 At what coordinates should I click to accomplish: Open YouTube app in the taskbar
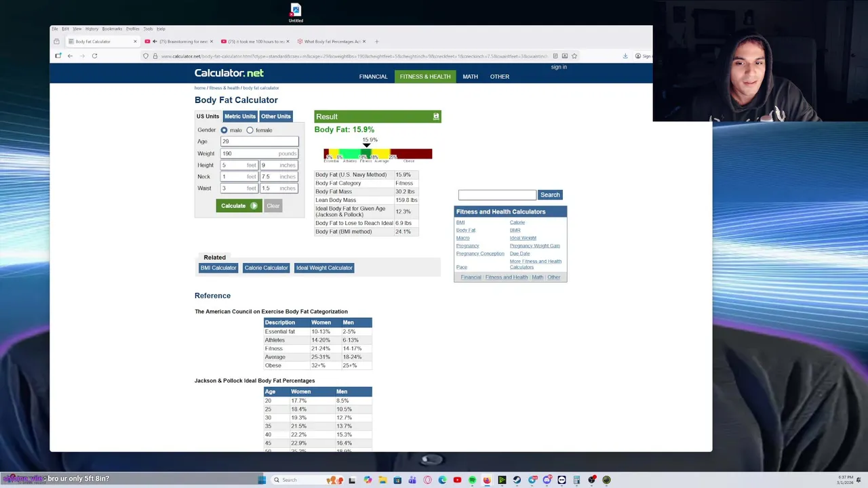pyautogui.click(x=457, y=480)
